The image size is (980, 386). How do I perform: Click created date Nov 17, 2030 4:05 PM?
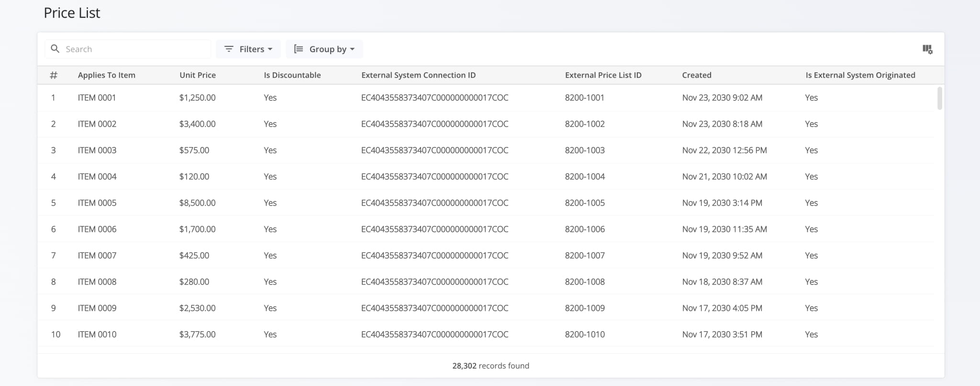pos(722,308)
